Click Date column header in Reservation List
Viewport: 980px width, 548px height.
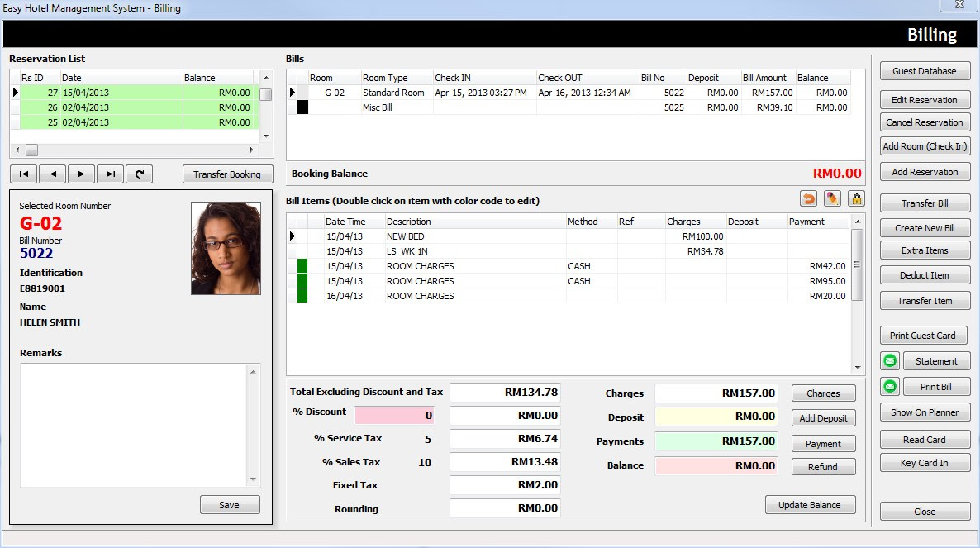121,78
